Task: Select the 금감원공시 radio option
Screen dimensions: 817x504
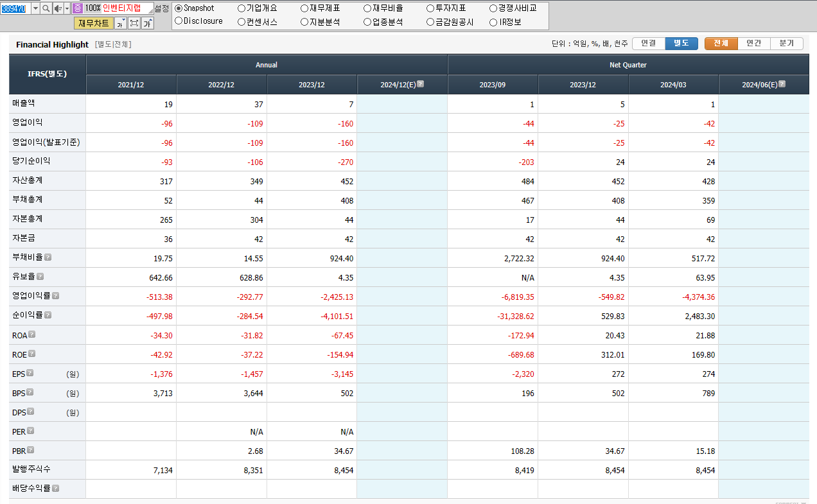Action: 430,22
